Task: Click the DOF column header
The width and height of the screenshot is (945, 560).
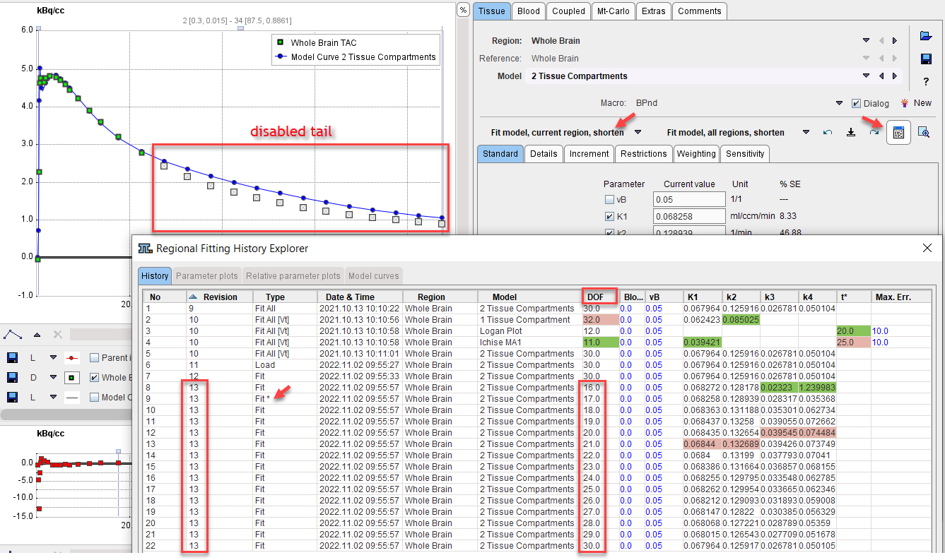Action: (600, 297)
